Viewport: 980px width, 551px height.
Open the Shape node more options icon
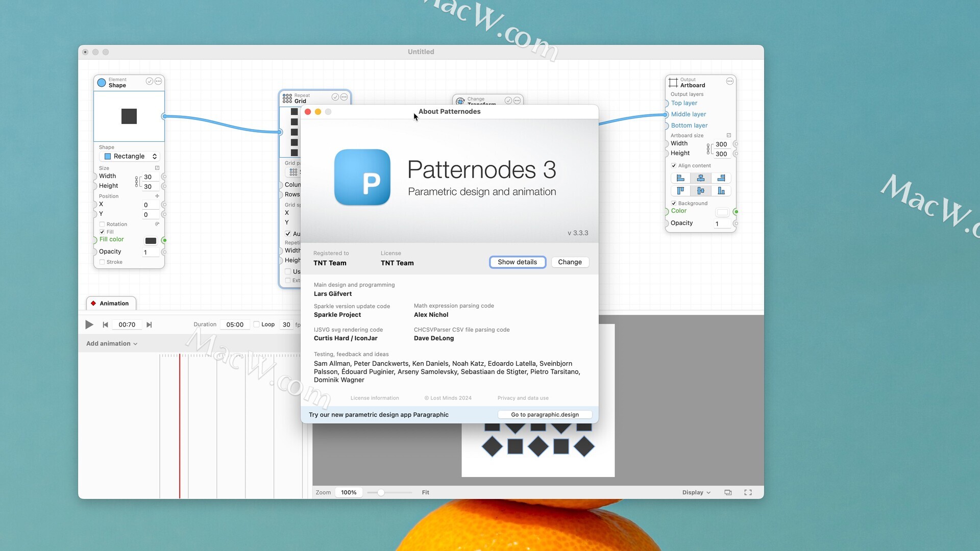[x=158, y=81]
